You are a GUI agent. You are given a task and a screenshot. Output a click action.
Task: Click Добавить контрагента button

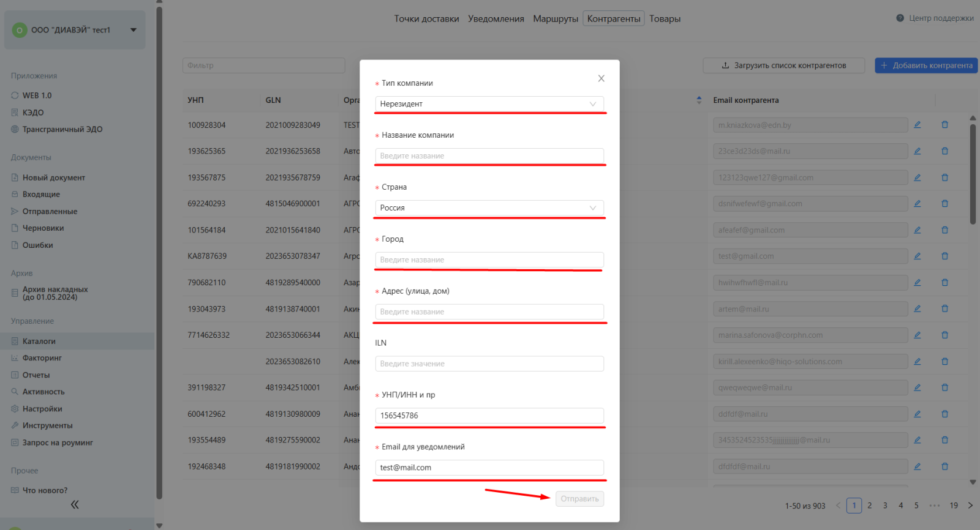(925, 65)
